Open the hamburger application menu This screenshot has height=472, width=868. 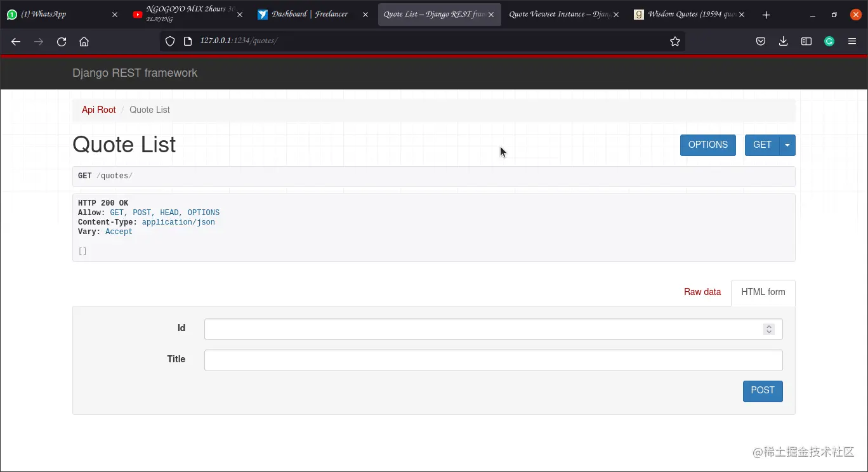(x=852, y=41)
